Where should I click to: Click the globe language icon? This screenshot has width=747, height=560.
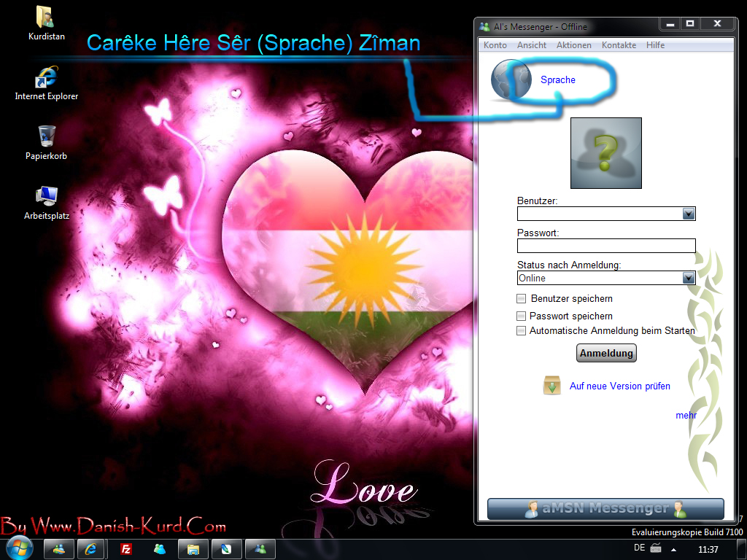pyautogui.click(x=511, y=79)
